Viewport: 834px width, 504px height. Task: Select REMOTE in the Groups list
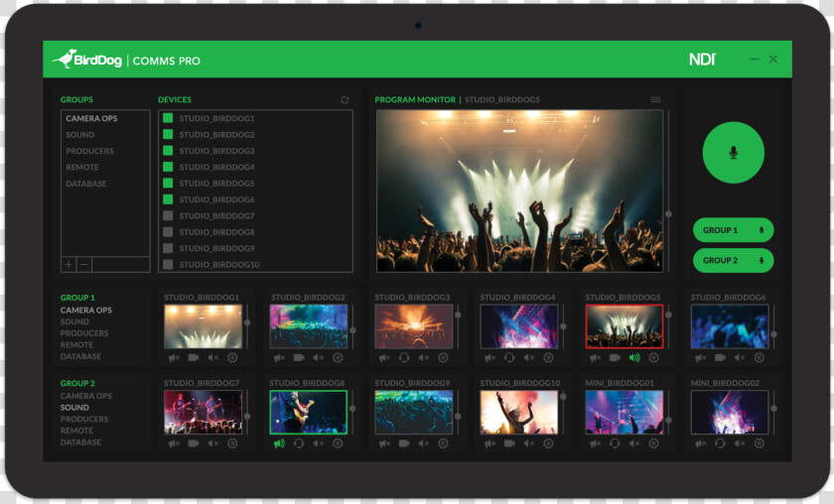[x=82, y=168]
